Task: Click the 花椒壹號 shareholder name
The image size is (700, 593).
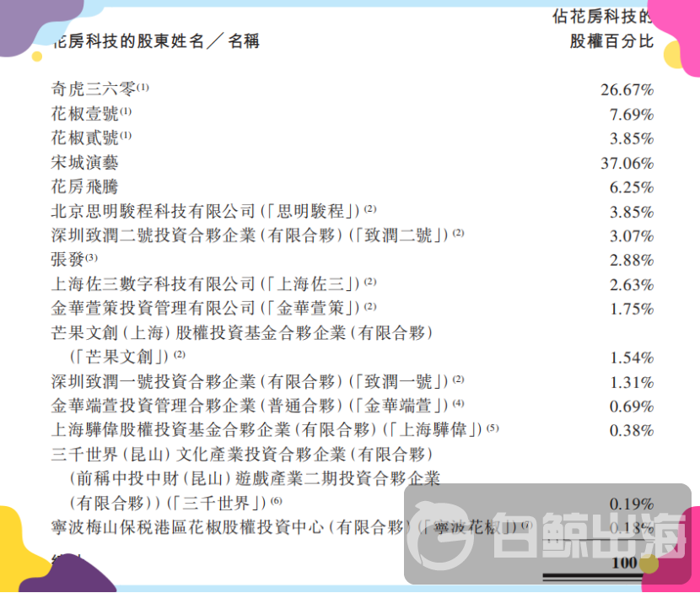Action: (84, 114)
